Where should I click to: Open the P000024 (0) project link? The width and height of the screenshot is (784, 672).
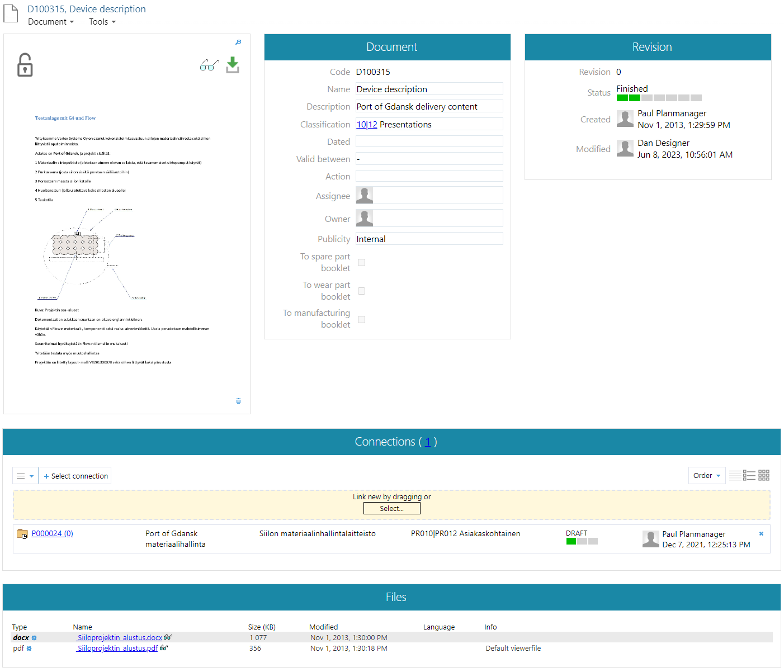coord(52,534)
